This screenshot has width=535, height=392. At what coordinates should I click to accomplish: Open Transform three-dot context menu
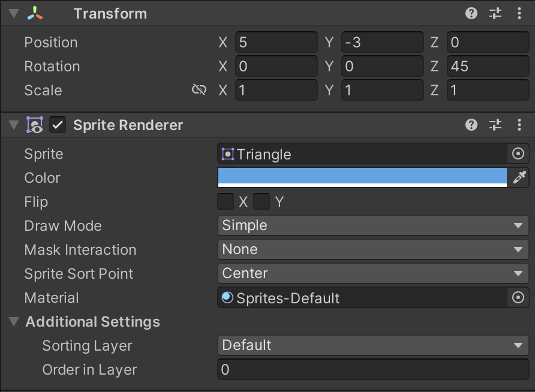pos(519,14)
